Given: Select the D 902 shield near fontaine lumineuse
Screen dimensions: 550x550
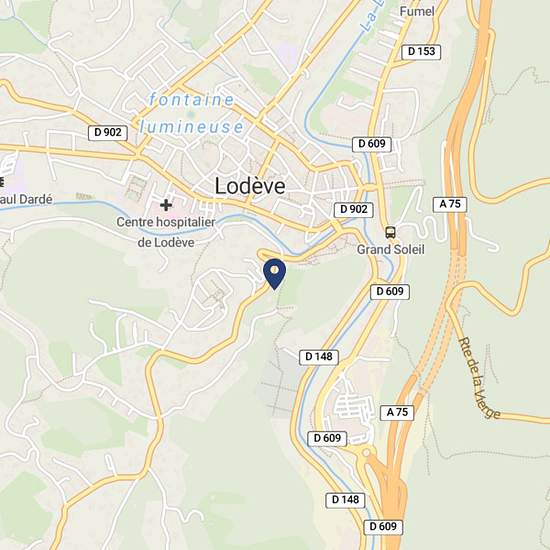Looking at the screenshot, I should pyautogui.click(x=108, y=133).
